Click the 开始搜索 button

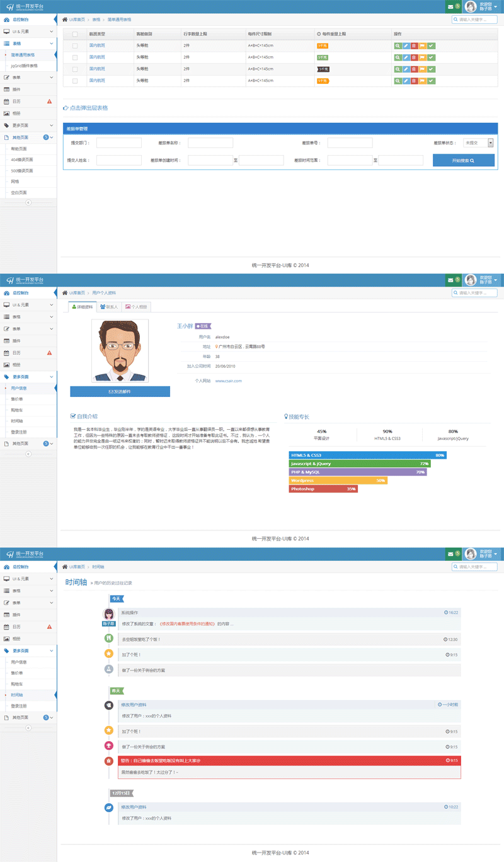463,161
